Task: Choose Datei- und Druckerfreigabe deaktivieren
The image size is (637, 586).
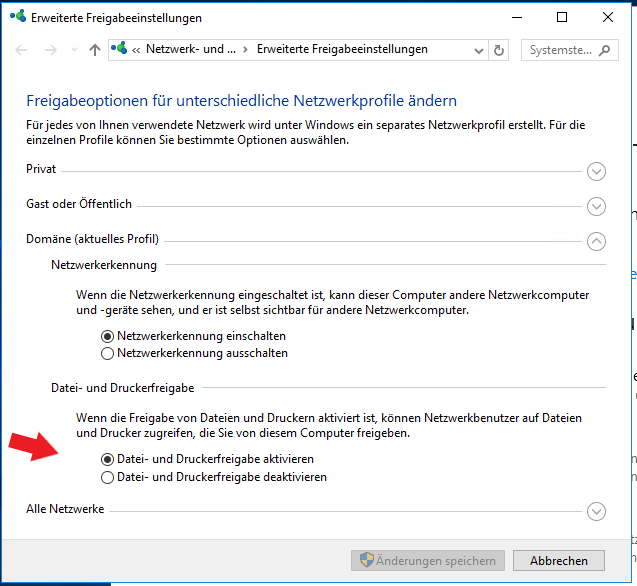Action: point(108,477)
